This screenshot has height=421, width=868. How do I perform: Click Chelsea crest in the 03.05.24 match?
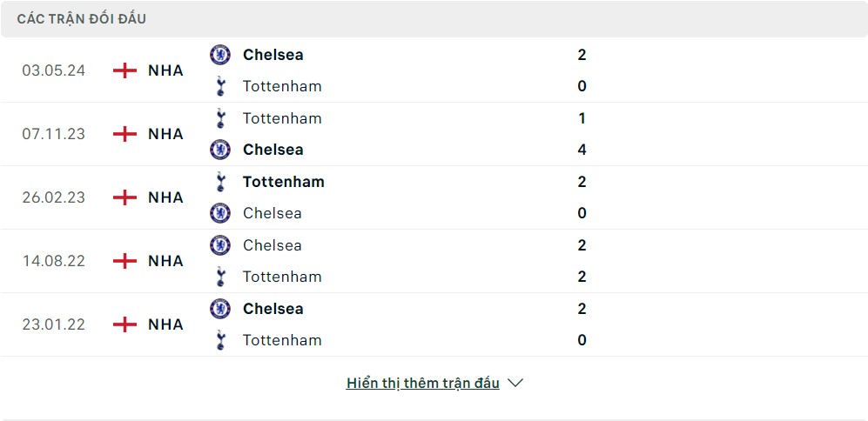coord(220,55)
